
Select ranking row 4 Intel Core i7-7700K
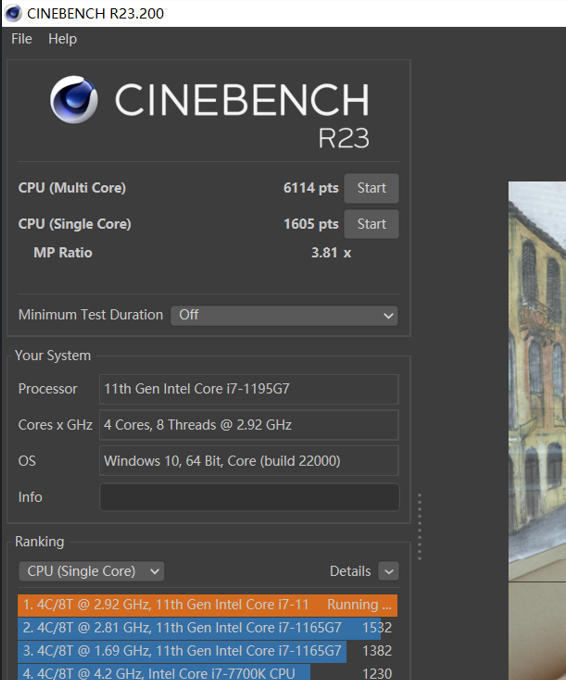207,673
